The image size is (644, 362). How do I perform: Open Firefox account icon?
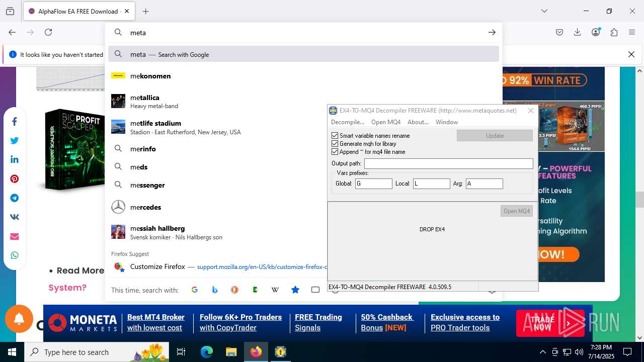click(596, 32)
